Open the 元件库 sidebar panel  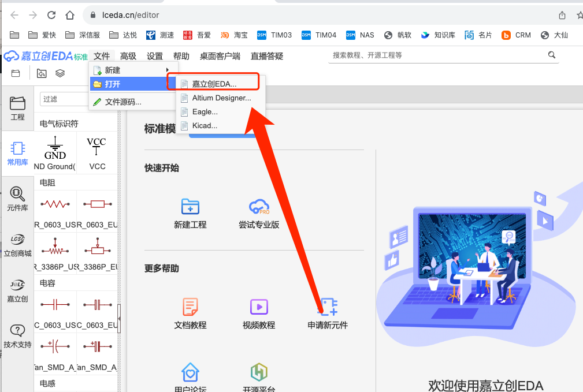click(x=17, y=200)
